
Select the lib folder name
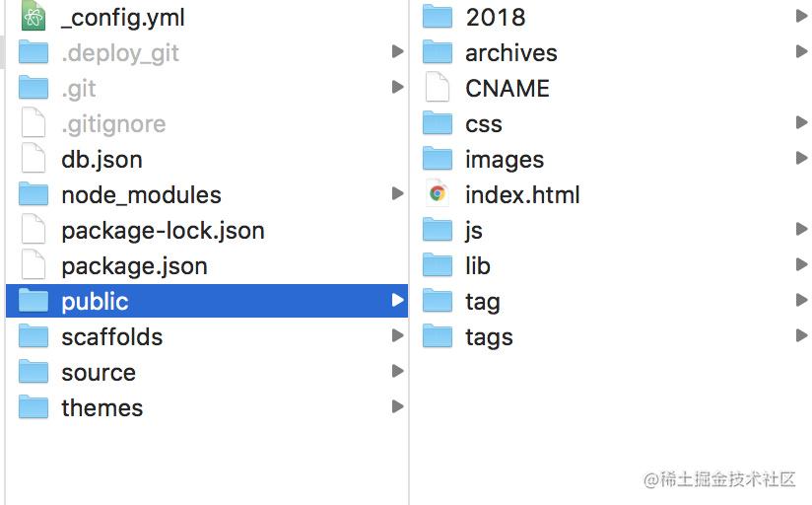pos(478,265)
